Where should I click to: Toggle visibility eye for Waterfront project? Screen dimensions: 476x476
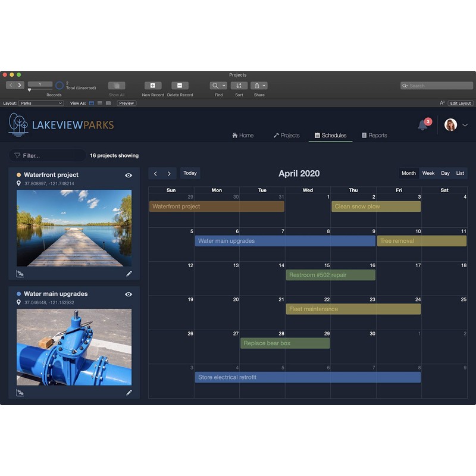[x=129, y=176]
